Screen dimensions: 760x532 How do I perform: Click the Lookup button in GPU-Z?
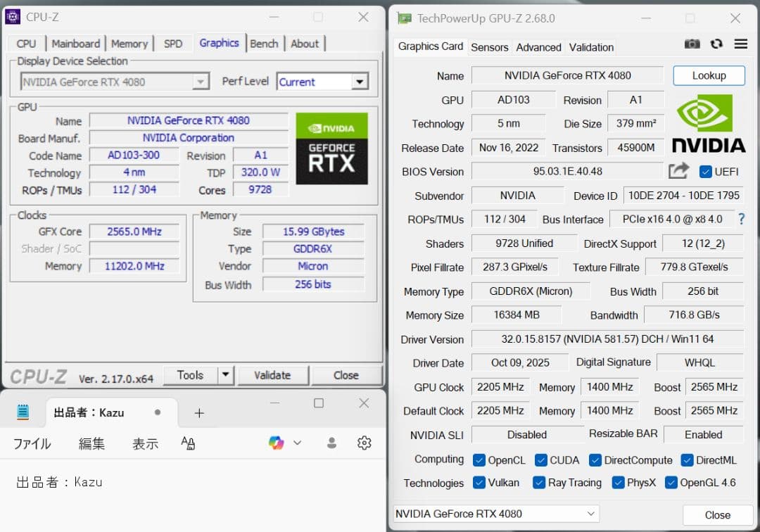[709, 75]
